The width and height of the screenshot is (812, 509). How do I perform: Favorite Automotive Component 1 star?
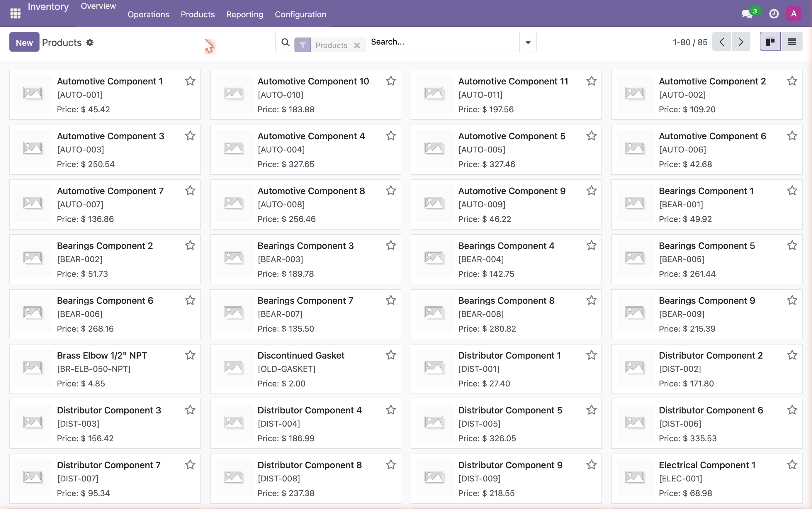click(190, 81)
